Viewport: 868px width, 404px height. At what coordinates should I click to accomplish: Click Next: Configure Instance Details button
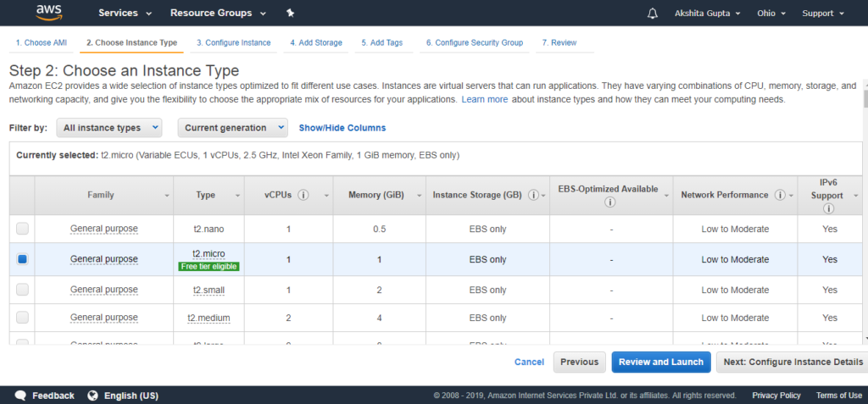tap(793, 362)
